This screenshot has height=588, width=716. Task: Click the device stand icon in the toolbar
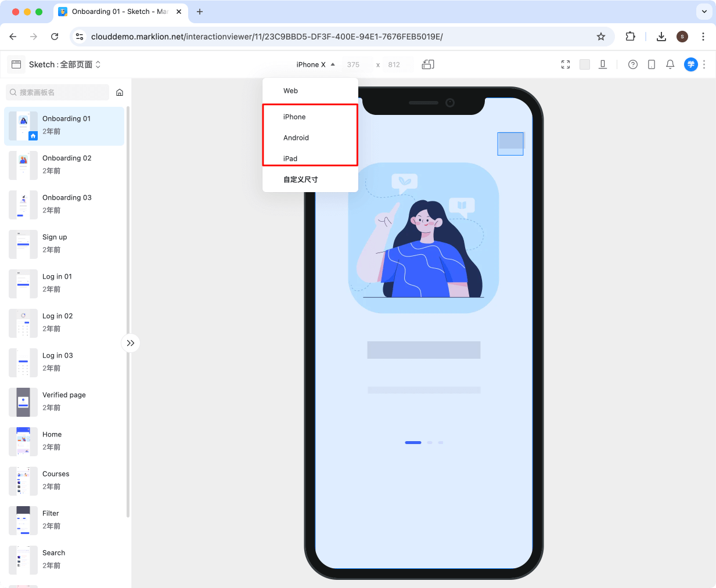point(602,64)
